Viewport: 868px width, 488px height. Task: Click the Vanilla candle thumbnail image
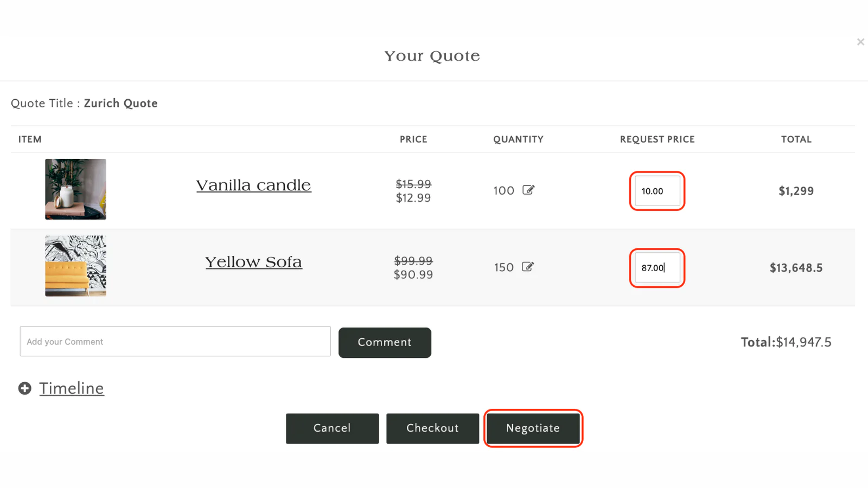(x=75, y=189)
